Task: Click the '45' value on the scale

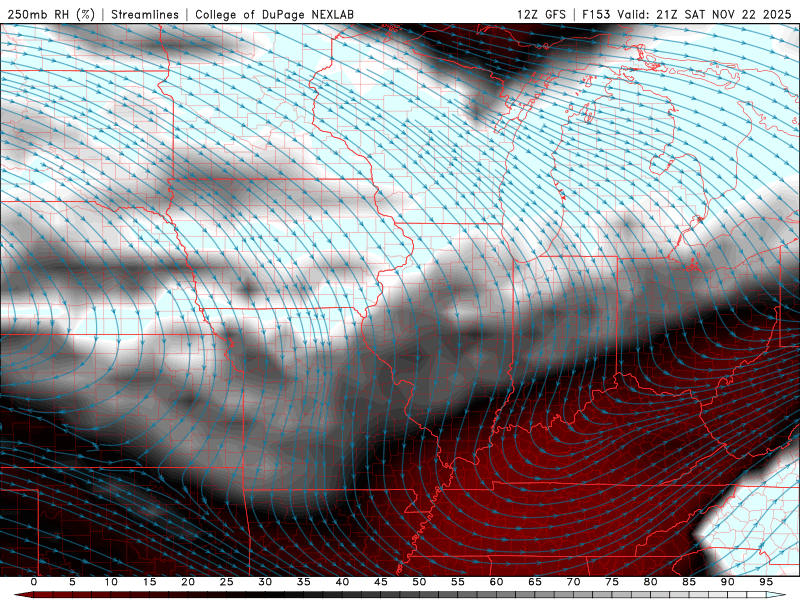Action: 380,582
